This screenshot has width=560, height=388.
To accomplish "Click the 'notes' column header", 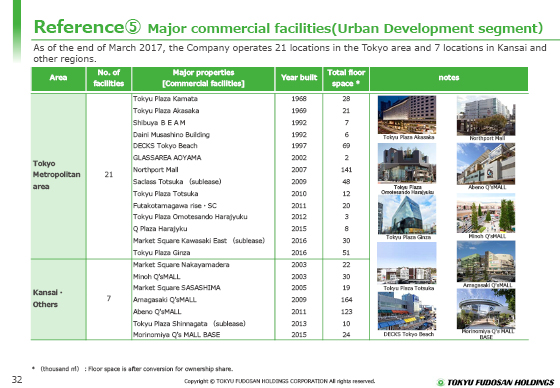I will tap(449, 78).
